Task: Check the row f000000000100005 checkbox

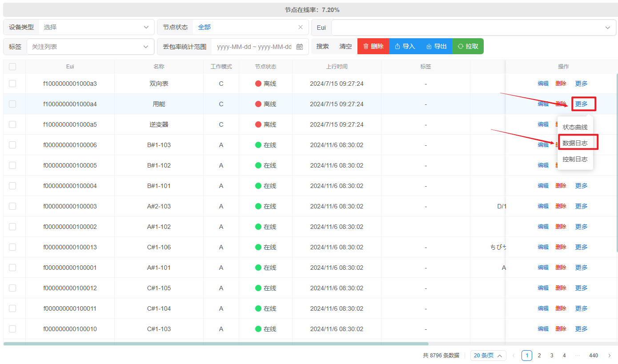Action: pyautogui.click(x=12, y=165)
